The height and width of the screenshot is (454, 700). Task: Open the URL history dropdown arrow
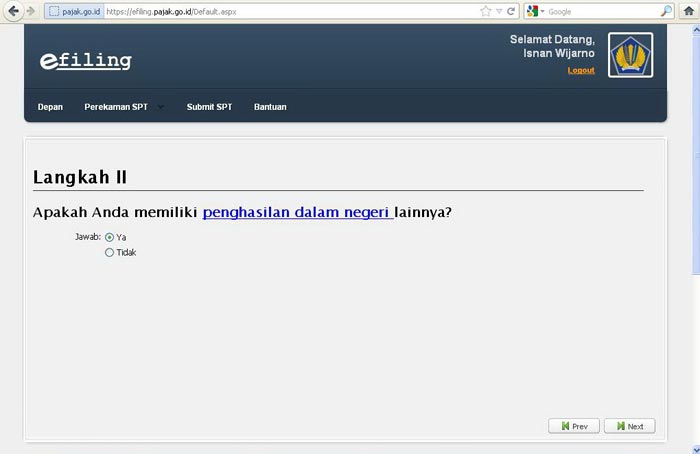pos(499,12)
